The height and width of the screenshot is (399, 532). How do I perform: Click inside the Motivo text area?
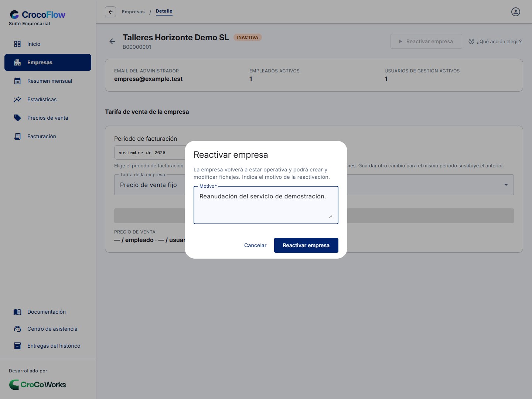[x=266, y=205]
